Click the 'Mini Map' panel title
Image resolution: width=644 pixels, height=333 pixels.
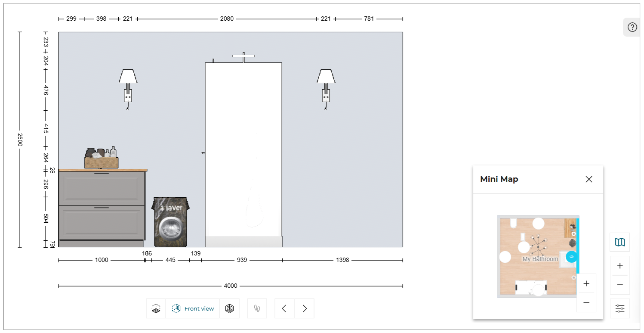(x=499, y=179)
